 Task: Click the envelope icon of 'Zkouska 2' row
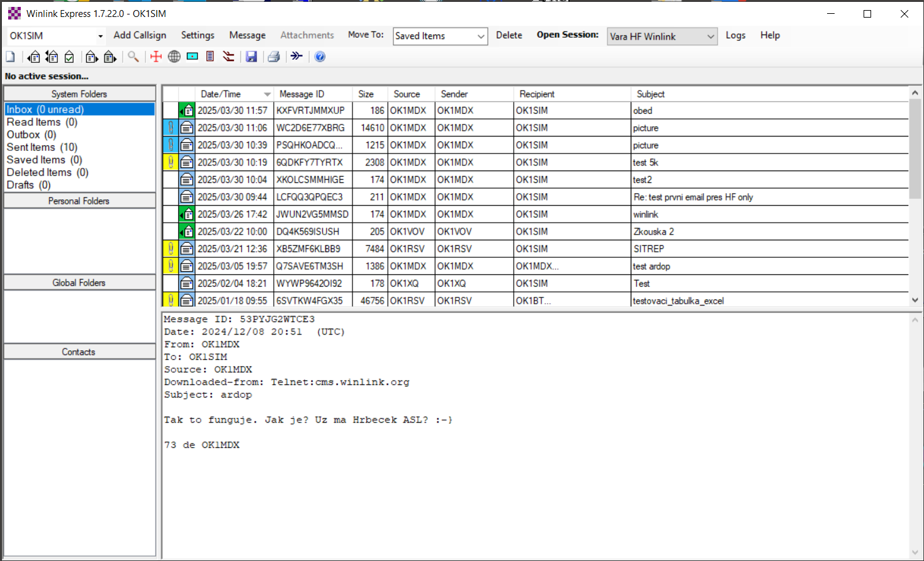pyautogui.click(x=187, y=231)
